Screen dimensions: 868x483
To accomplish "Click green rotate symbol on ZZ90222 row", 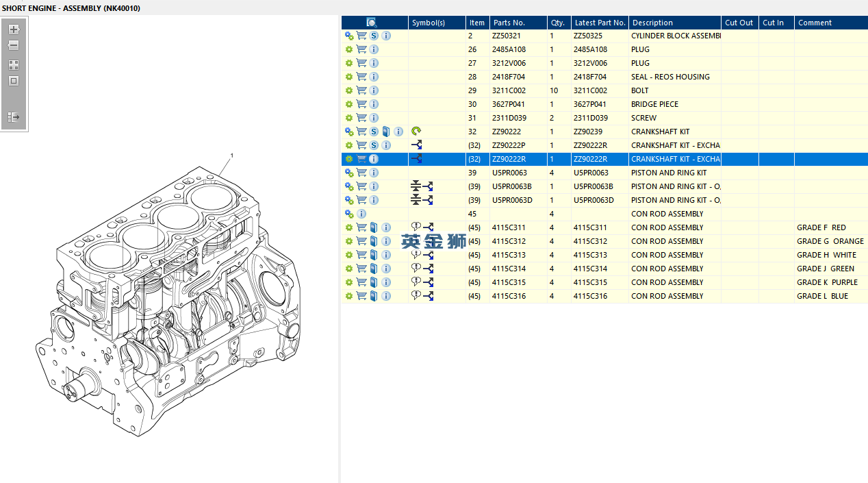I will click(x=416, y=132).
